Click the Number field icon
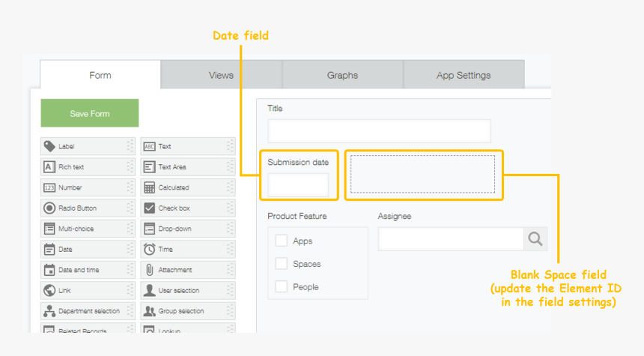This screenshot has height=356, width=644. [49, 188]
